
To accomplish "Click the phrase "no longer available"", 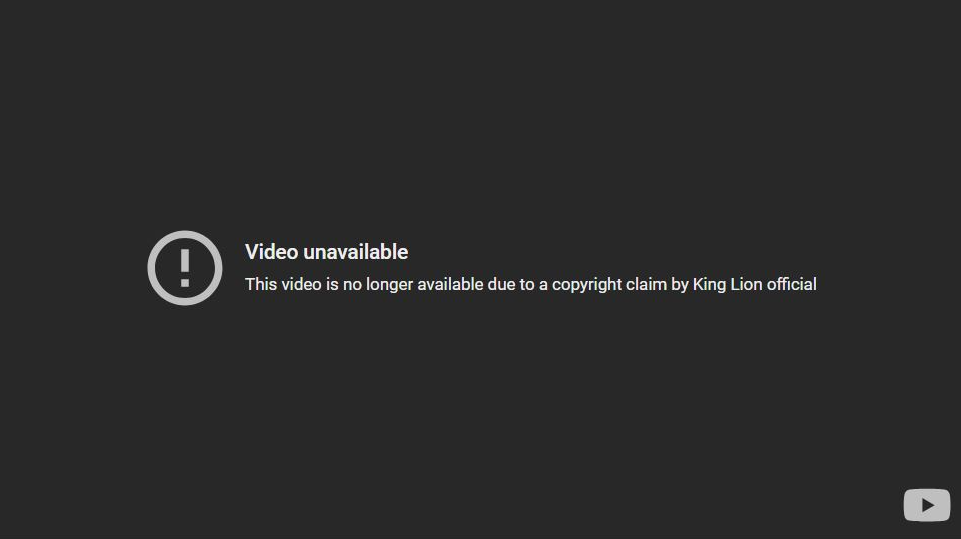I will click(x=413, y=285).
